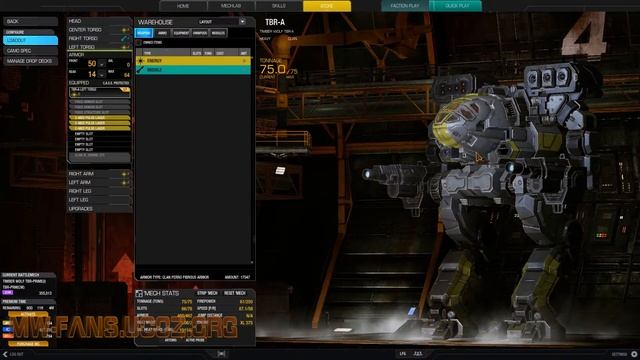Click the LOG OUT arrow
The image size is (640, 360).
point(5,354)
